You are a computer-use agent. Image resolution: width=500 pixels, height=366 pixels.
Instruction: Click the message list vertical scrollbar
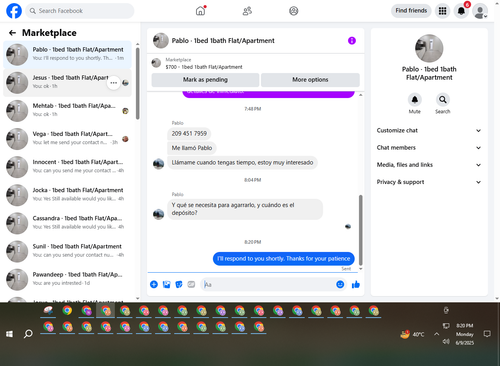pyautogui.click(x=360, y=230)
